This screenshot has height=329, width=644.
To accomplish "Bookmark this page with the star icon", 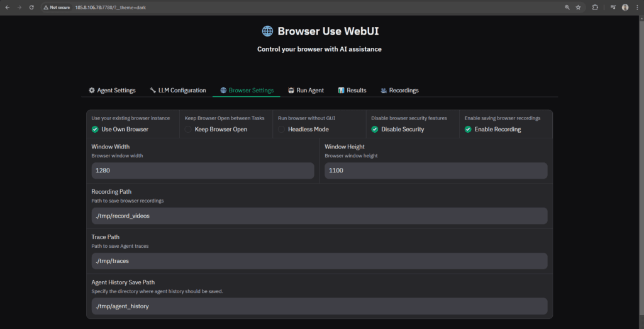I will (x=578, y=8).
